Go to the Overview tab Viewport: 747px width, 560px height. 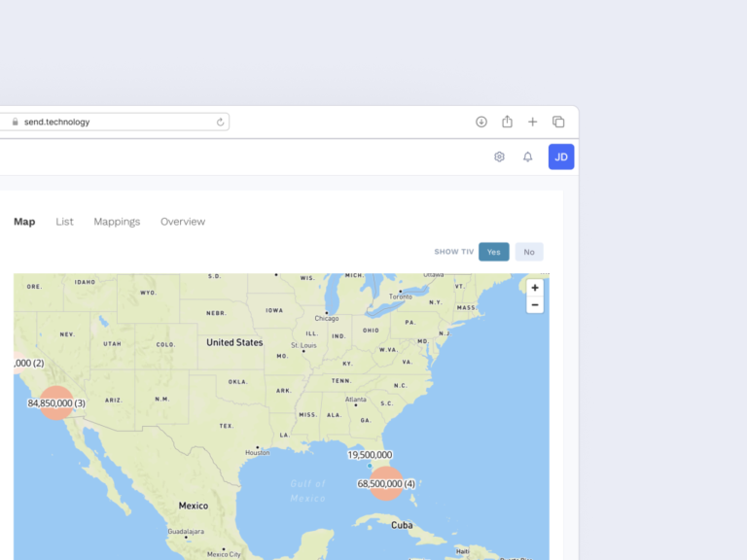point(183,222)
